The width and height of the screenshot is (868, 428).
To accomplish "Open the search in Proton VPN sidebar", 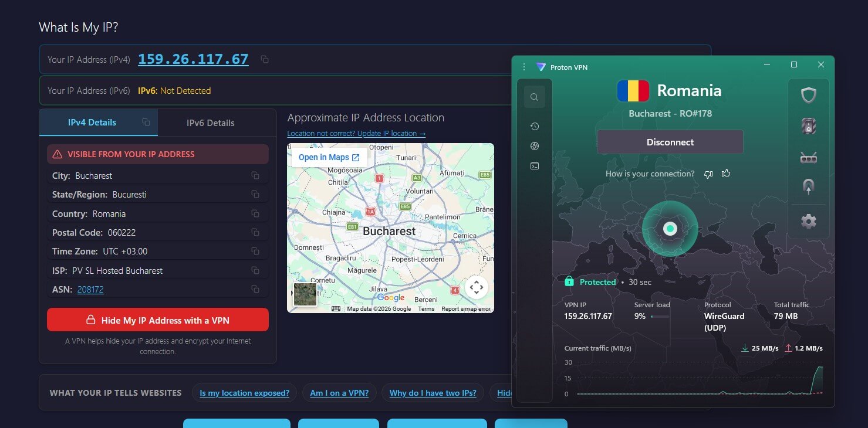I will pos(534,97).
